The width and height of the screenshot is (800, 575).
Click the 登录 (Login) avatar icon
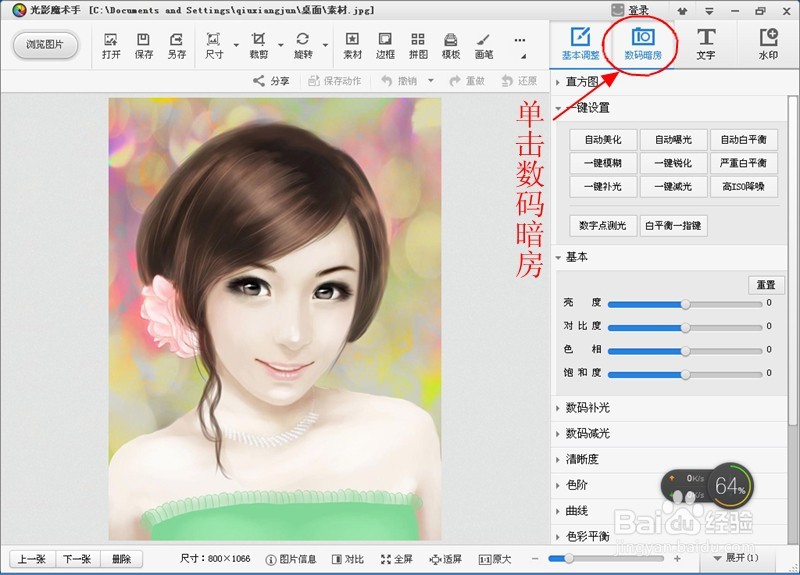click(617, 10)
